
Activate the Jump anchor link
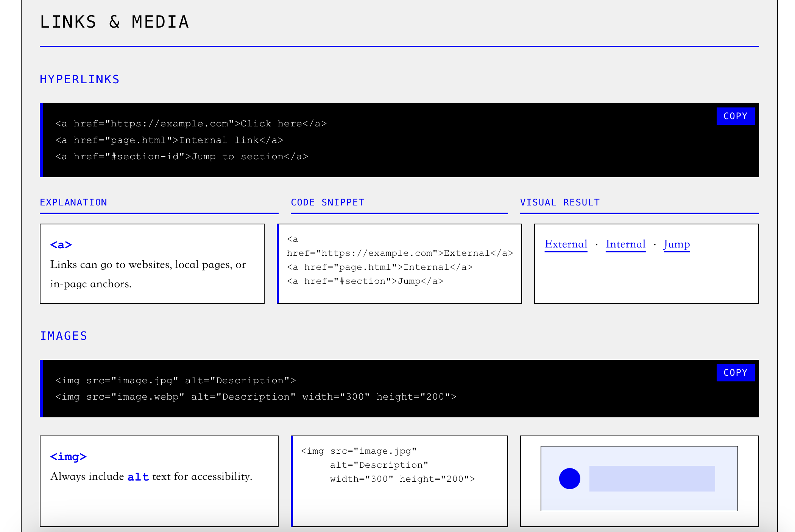click(x=677, y=244)
